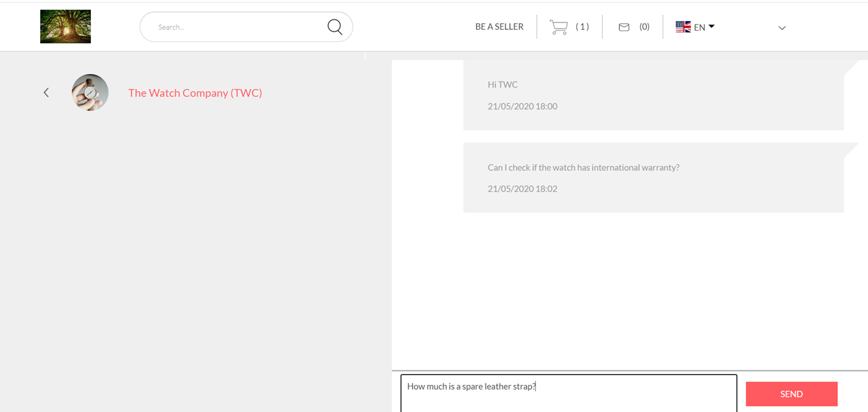Click the magnifying glass search icon

pyautogui.click(x=335, y=26)
